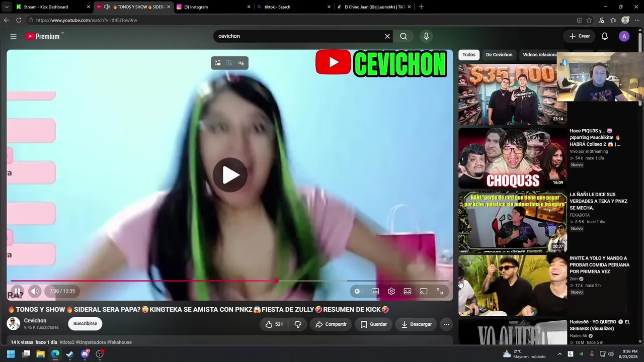Dislike the video
Viewport: 644px width, 362px height.
pos(298,324)
